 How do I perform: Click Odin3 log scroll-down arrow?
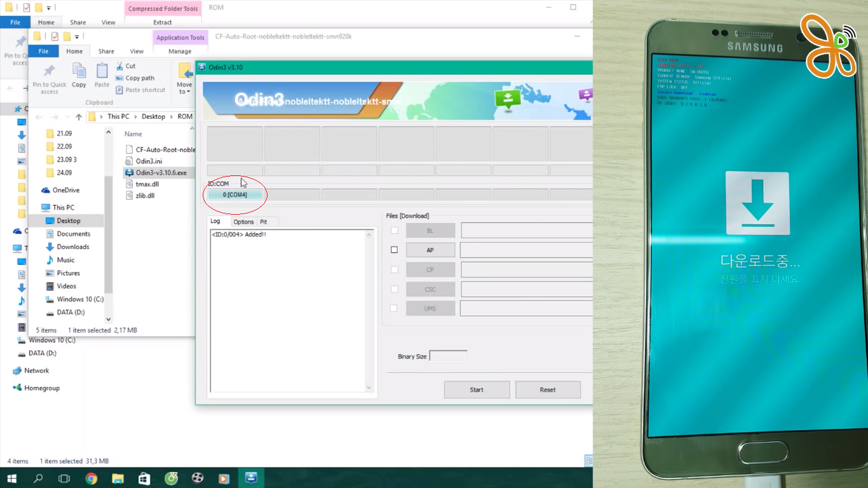click(x=369, y=388)
